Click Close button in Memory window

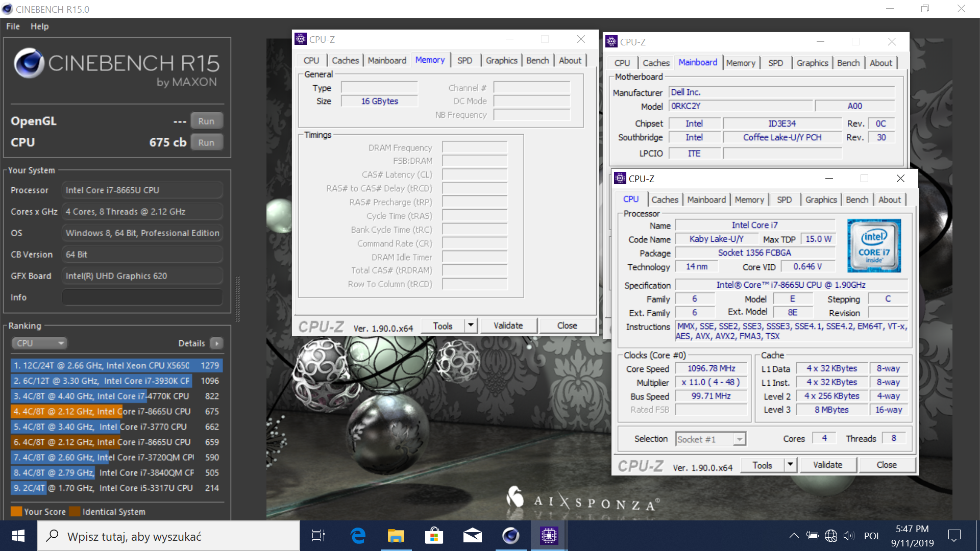[567, 325]
